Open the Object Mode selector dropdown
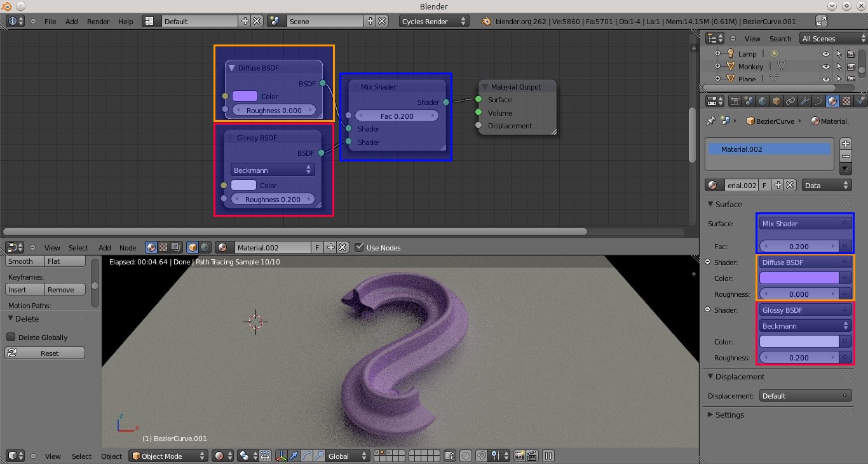This screenshot has width=868, height=464. 169,456
